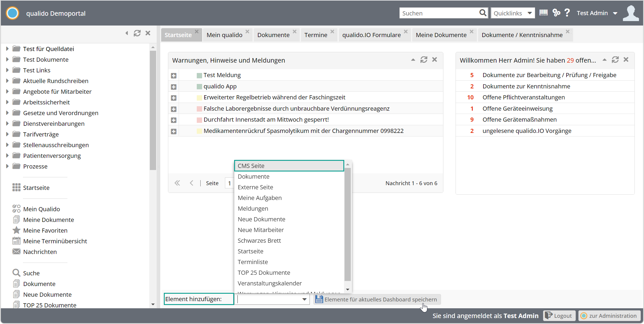The height and width of the screenshot is (324, 644).
Task: Click Elemente für aktuelles Dashboard speichern
Action: [x=377, y=299]
